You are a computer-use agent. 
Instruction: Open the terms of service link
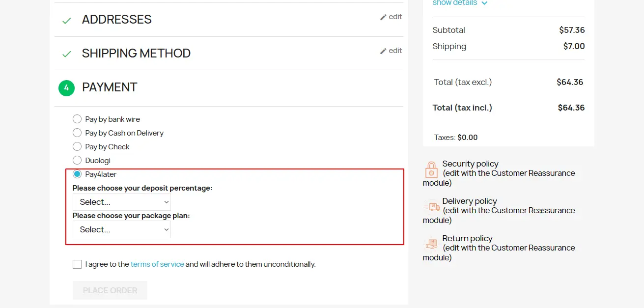(x=157, y=264)
